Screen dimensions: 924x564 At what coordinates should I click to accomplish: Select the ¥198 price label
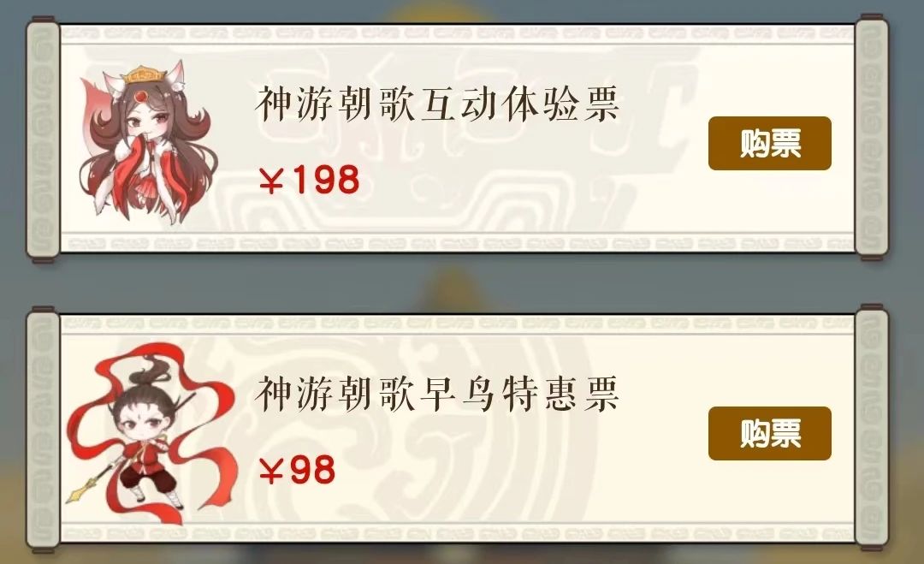(309, 180)
